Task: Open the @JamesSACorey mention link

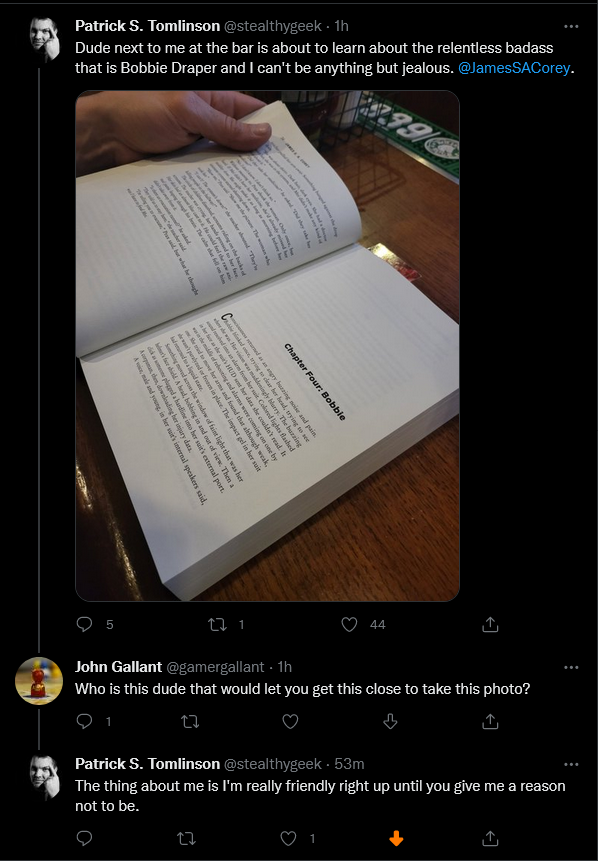Action: pyautogui.click(x=514, y=68)
